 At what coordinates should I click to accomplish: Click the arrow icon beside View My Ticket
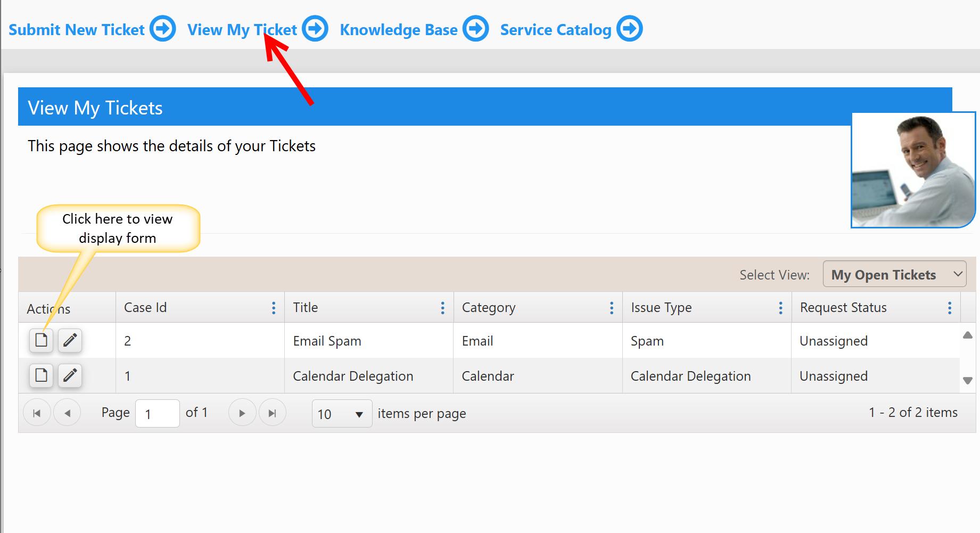315,29
